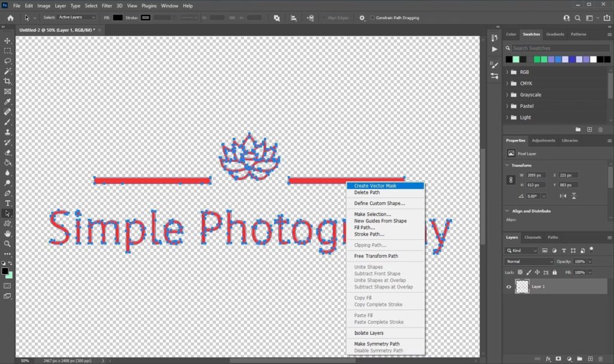Select the Zoom tool in toolbar

[8, 244]
